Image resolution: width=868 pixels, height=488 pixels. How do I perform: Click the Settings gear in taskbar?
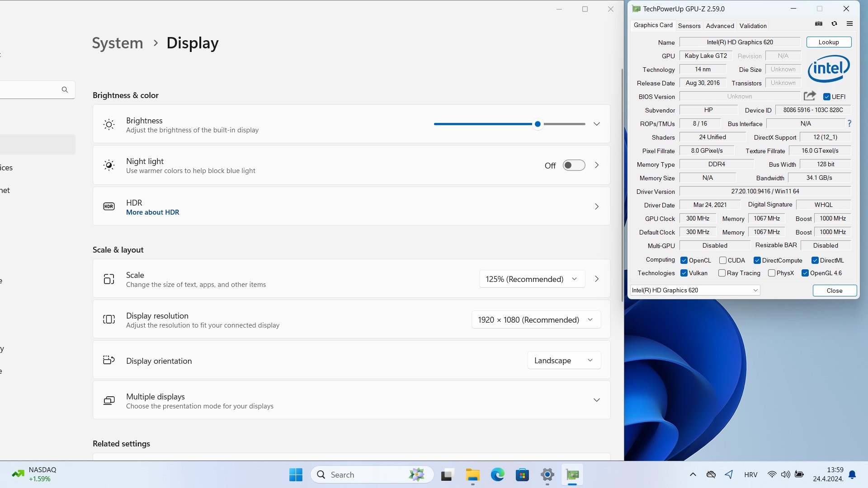pos(547,474)
